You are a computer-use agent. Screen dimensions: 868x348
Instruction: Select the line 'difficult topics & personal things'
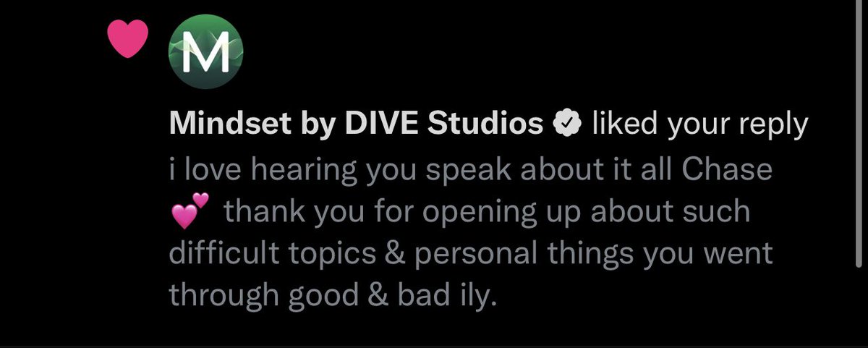[471, 255]
